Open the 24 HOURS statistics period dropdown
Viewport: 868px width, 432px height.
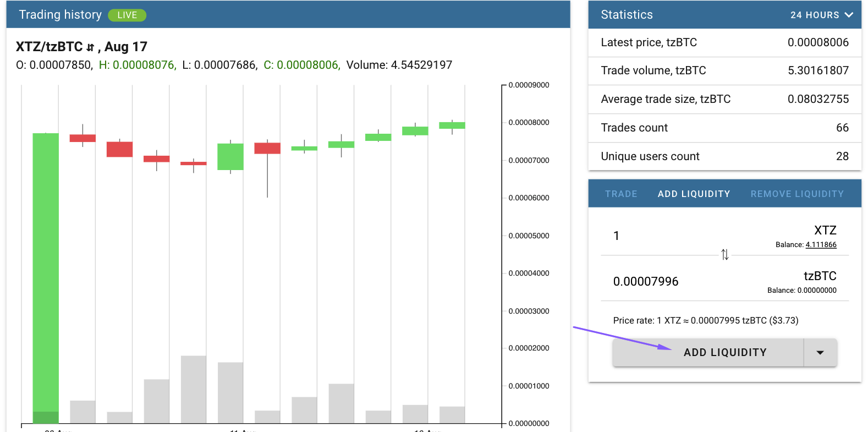click(x=821, y=15)
